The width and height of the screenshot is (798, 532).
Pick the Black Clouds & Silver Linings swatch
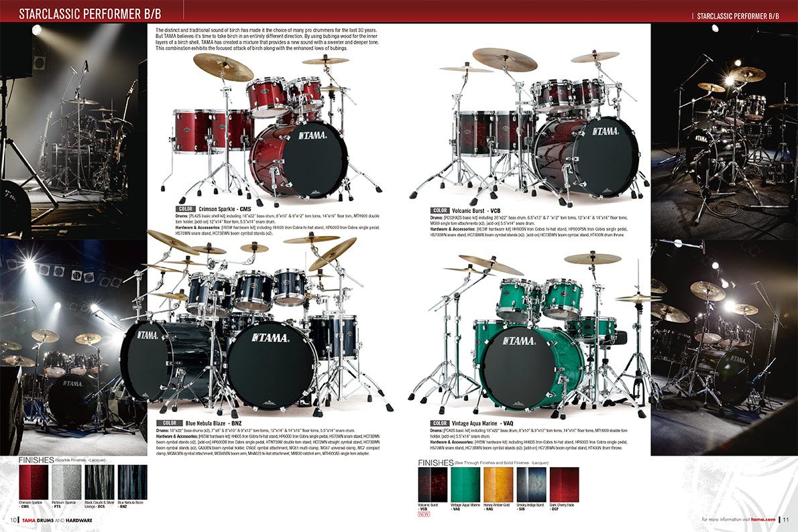click(x=99, y=482)
